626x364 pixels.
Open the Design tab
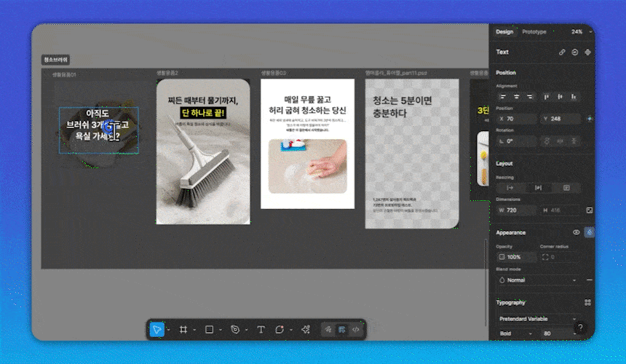504,32
